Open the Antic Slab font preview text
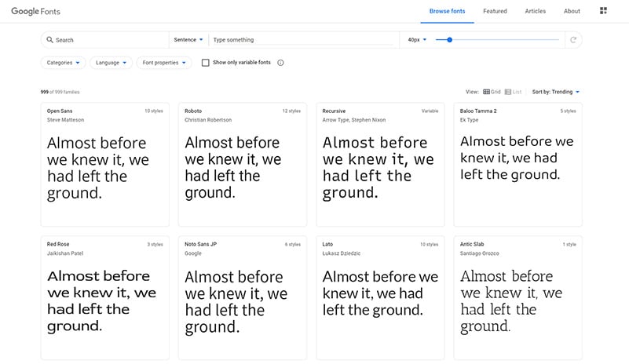The width and height of the screenshot is (629, 364). 511,301
